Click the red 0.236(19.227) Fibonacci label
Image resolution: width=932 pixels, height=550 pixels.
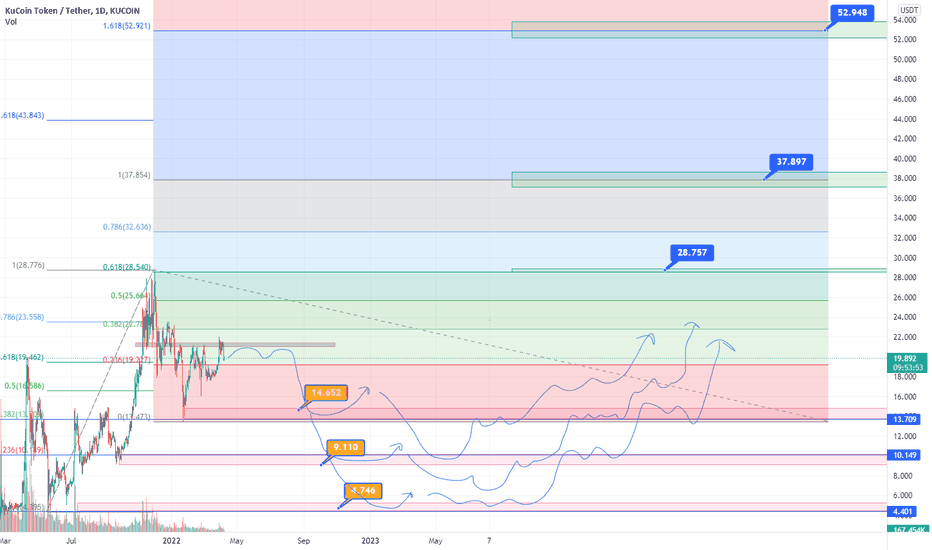pos(127,360)
